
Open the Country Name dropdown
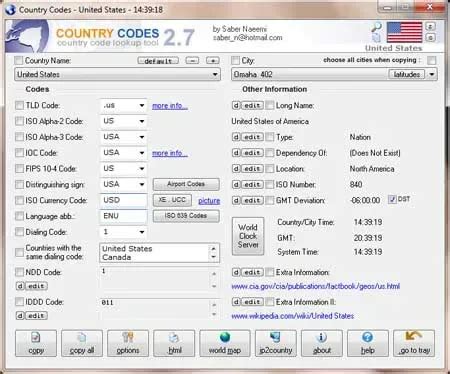[x=117, y=74]
